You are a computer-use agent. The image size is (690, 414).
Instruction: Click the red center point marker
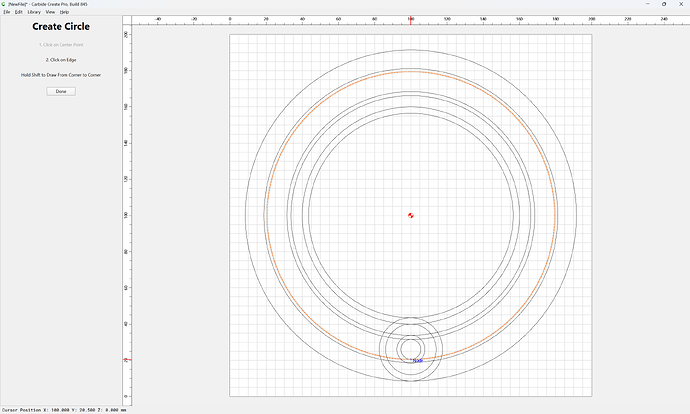point(411,215)
